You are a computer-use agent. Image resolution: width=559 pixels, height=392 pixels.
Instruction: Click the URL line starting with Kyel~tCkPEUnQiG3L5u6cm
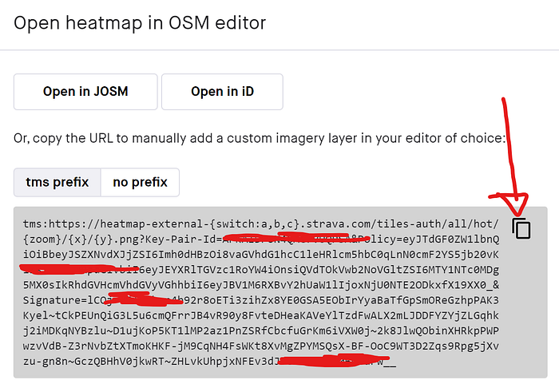click(261, 315)
